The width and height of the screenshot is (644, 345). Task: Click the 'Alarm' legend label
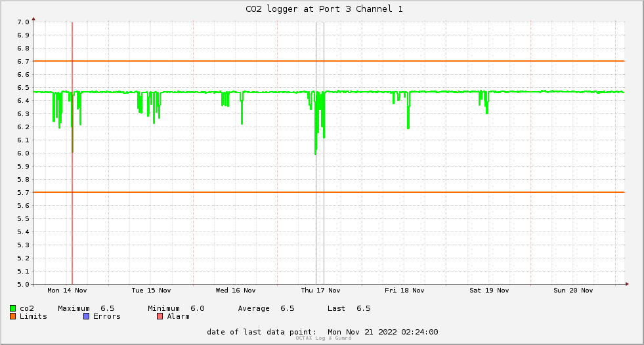179,316
